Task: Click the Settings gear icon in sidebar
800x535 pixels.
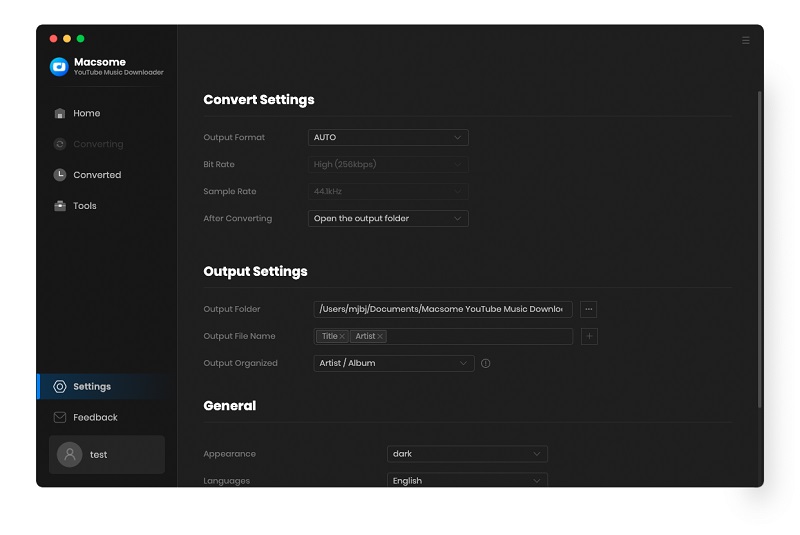Action: (x=60, y=387)
